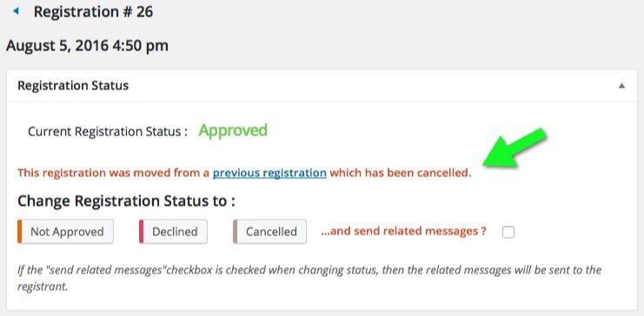This screenshot has height=316, width=644.
Task: Select the Registration Status panel header title
Action: point(73,85)
